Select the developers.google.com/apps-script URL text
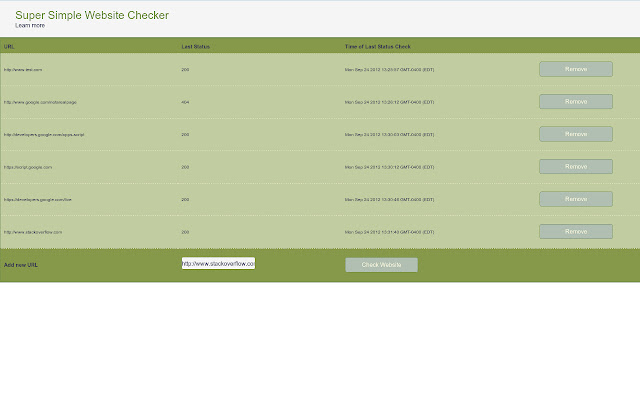 44,134
